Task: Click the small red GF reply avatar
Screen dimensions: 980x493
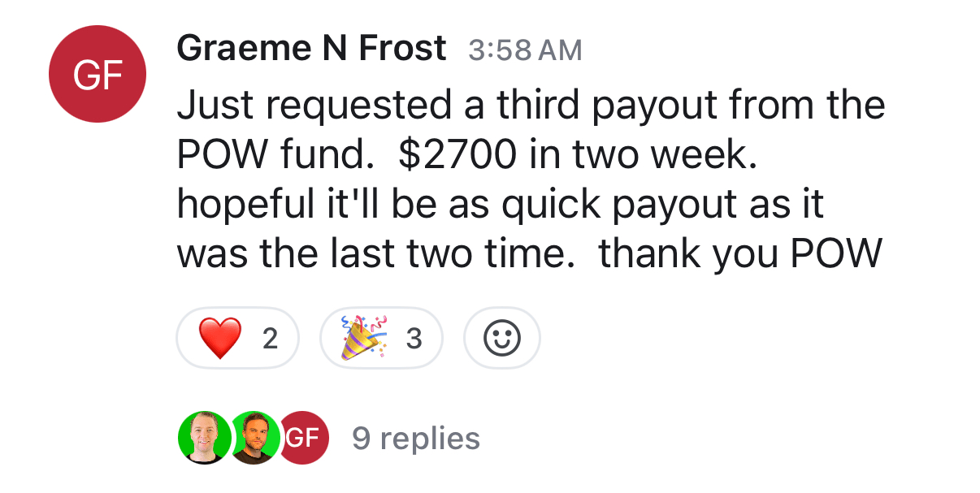Action: pyautogui.click(x=303, y=438)
